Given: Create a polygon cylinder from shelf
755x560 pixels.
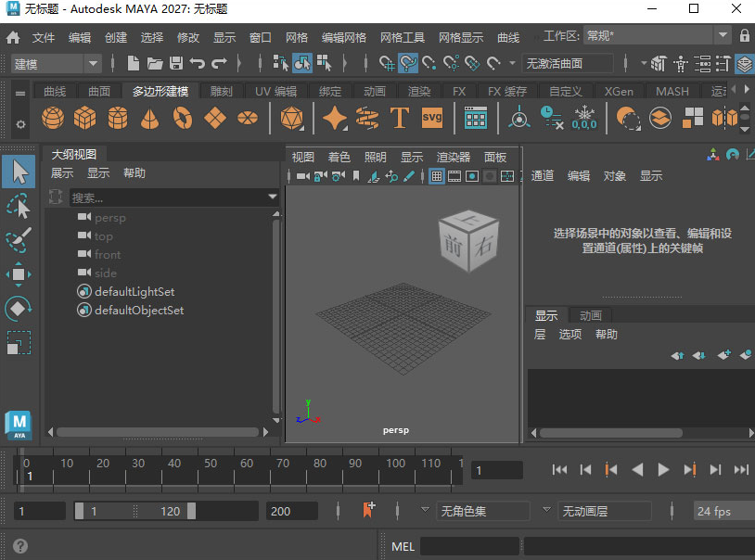Looking at the screenshot, I should coord(118,118).
